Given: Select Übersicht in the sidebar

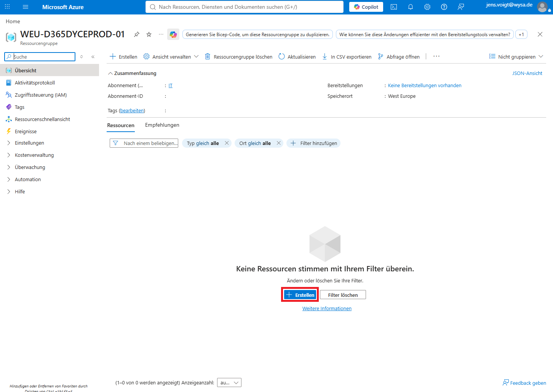Looking at the screenshot, I should point(50,70).
